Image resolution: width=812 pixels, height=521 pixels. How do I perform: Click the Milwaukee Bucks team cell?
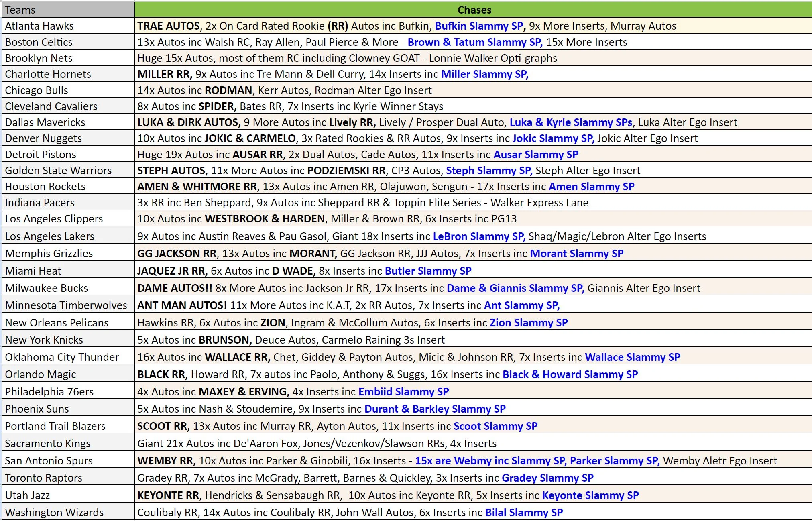click(x=68, y=287)
